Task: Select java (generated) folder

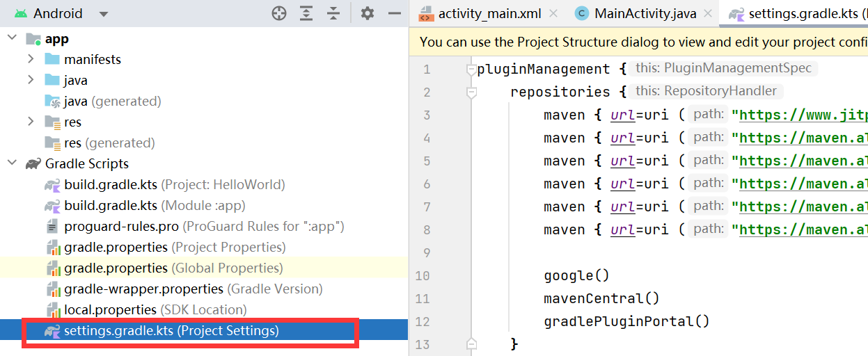Action: coord(103,102)
